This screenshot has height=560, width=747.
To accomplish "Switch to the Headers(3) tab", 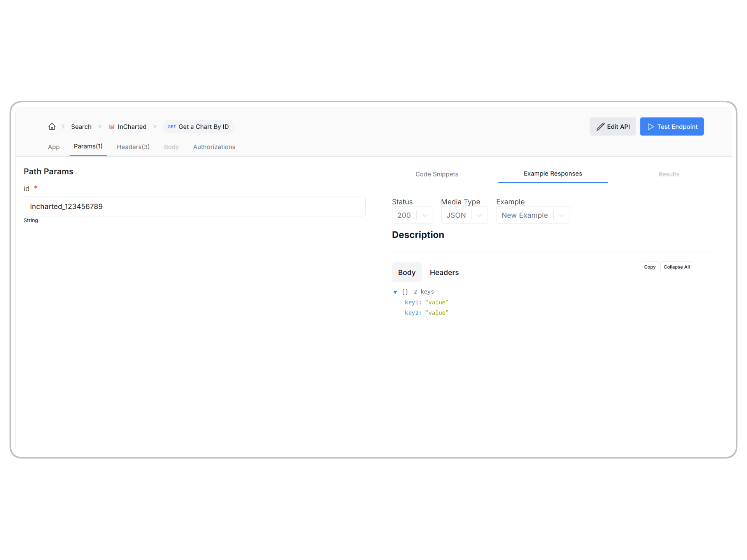I will [133, 147].
